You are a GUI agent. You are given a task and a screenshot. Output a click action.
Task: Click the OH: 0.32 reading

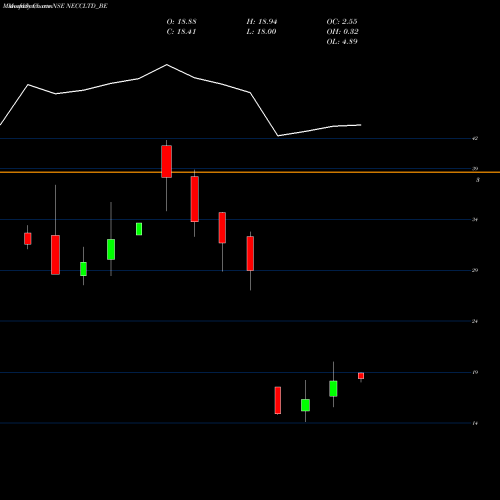tap(343, 32)
